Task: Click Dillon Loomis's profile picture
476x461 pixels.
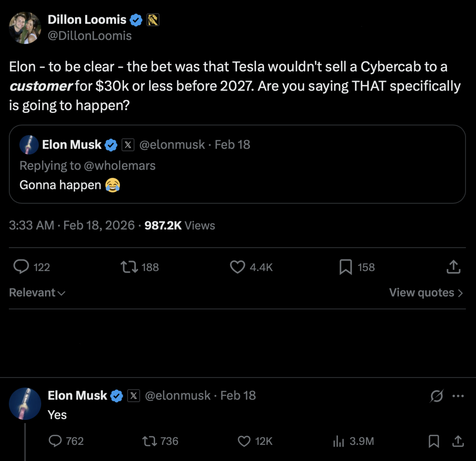Action: tap(25, 28)
